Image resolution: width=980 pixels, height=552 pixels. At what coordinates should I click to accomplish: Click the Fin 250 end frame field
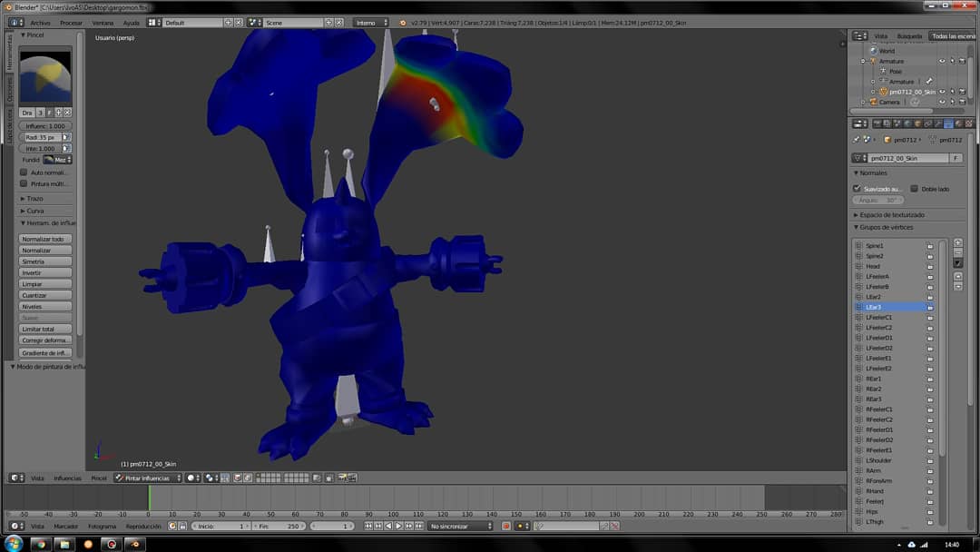click(279, 527)
